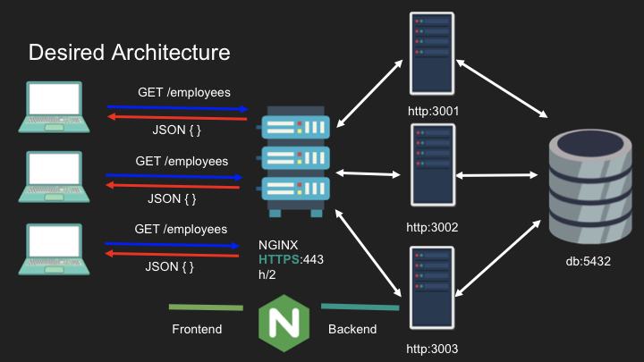Screen dimensions: 644x362
Task: Click the h/2 protocol label
Action: click(267, 274)
